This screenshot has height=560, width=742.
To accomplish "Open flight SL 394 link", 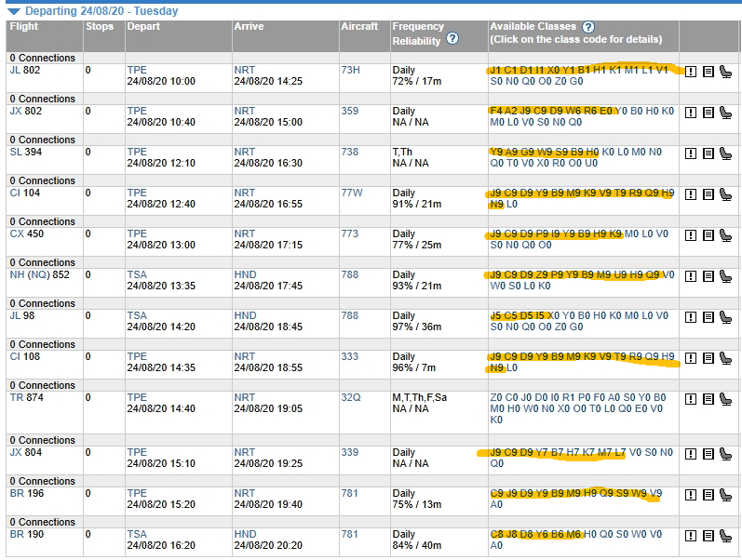I will pyautogui.click(x=25, y=152).
